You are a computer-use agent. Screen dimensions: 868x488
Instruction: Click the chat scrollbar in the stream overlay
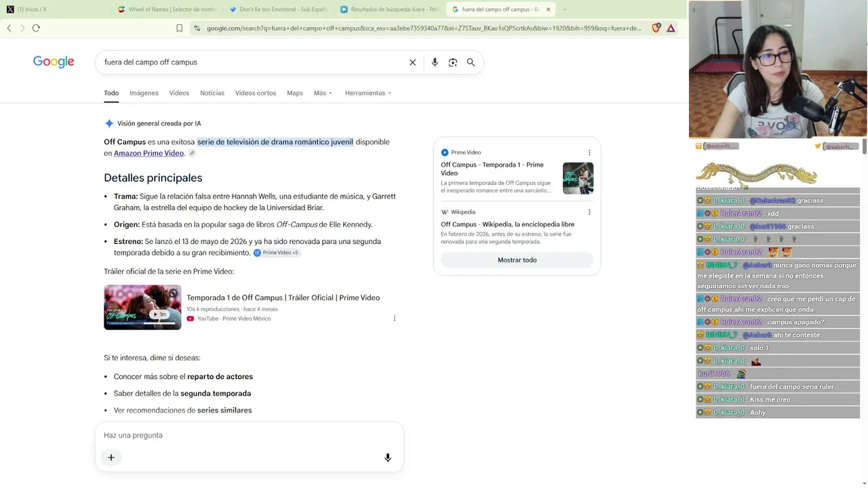[864, 148]
